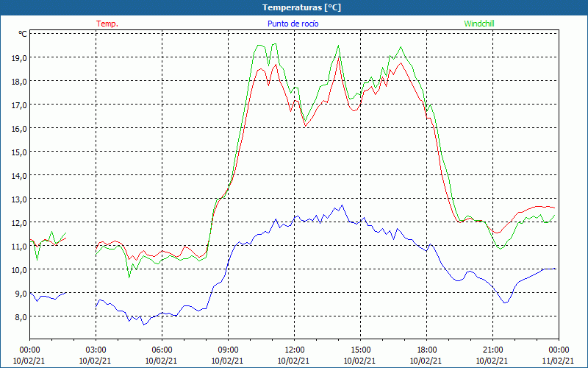588x368 pixels.
Task: Select the red 'Temp.' legend label
Action: click(107, 24)
